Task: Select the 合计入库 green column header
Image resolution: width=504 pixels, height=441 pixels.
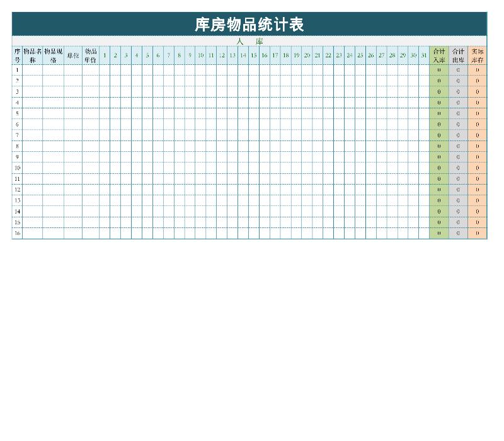Action: click(439, 55)
